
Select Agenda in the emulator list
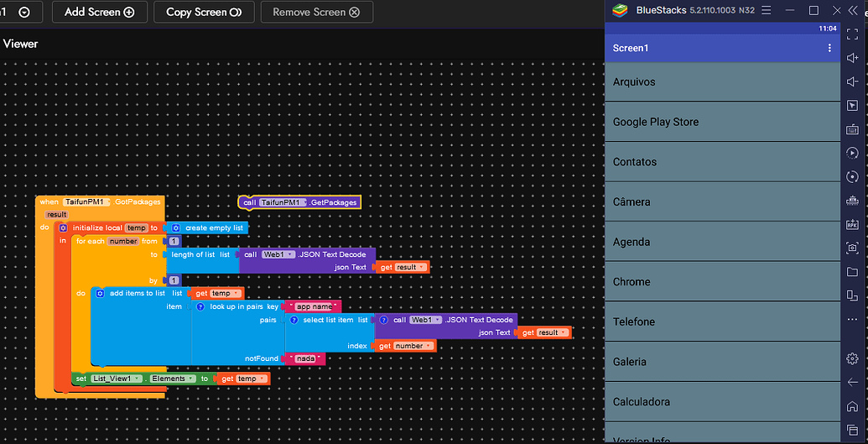(x=723, y=241)
